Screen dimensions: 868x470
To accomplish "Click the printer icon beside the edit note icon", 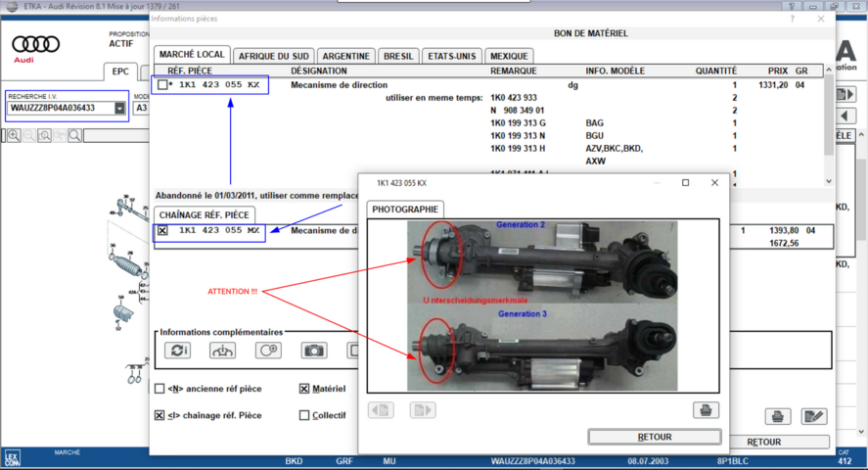I will tap(777, 416).
